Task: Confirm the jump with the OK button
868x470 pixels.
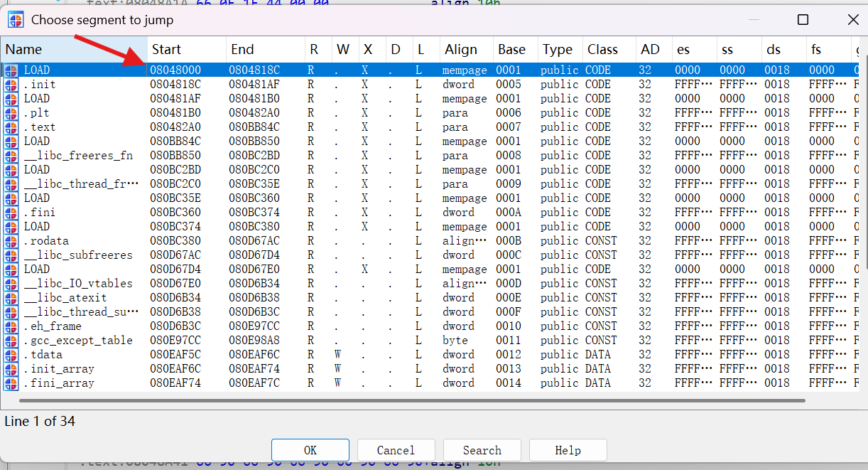Action: click(310, 450)
